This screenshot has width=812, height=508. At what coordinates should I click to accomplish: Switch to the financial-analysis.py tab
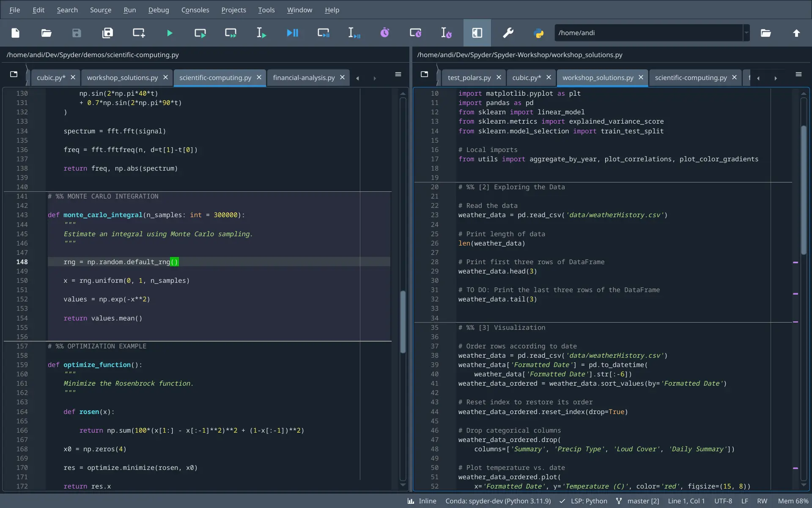pos(303,77)
